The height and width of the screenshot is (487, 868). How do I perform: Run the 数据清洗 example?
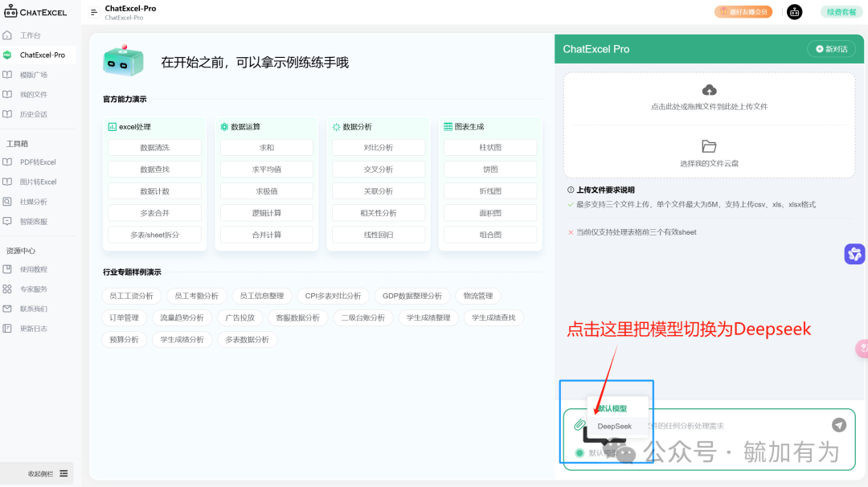click(x=155, y=148)
